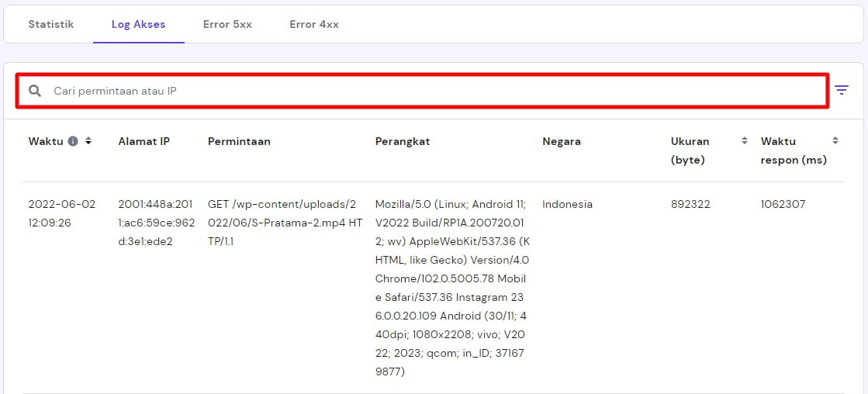Screen dimensions: 868x394
Task: Click the magnifying glass search icon
Action: pos(35,91)
